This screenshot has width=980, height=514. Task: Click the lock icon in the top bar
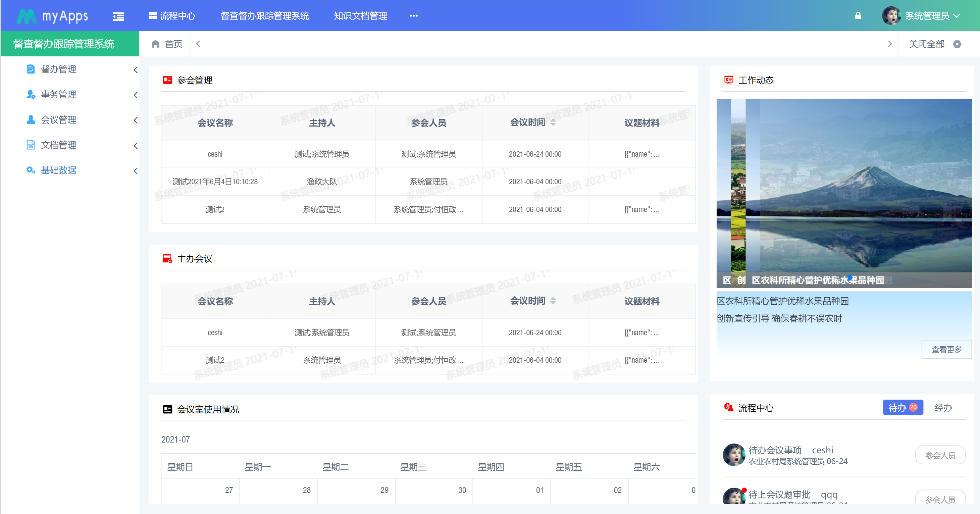[x=858, y=15]
